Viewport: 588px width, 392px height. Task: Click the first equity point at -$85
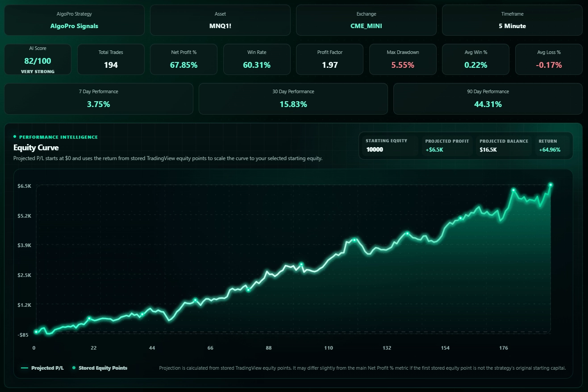pyautogui.click(x=36, y=332)
